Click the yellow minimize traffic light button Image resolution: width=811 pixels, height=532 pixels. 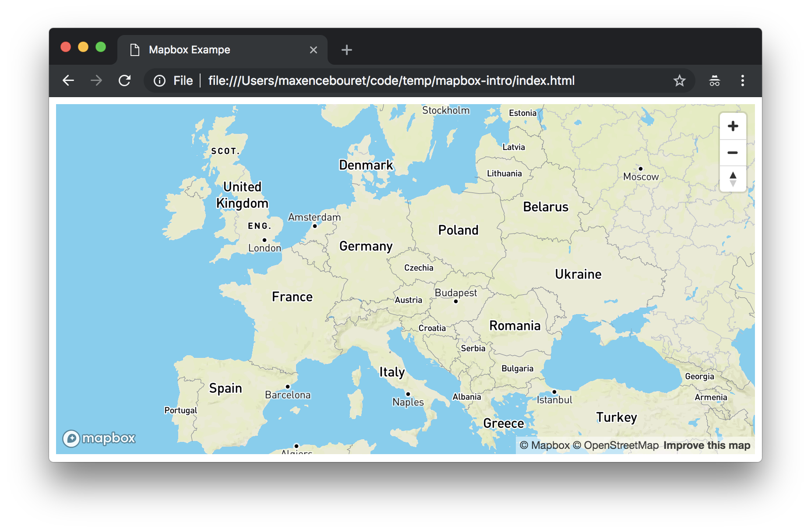83,46
